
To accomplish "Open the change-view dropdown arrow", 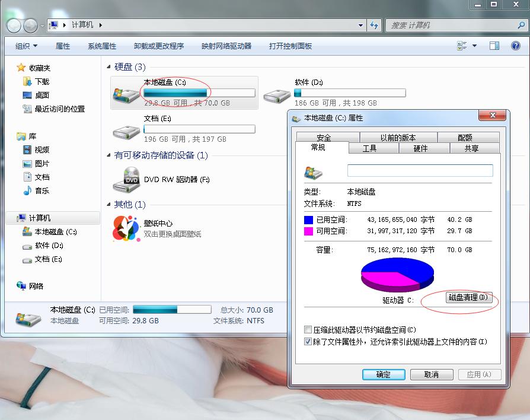I will pyautogui.click(x=475, y=46).
